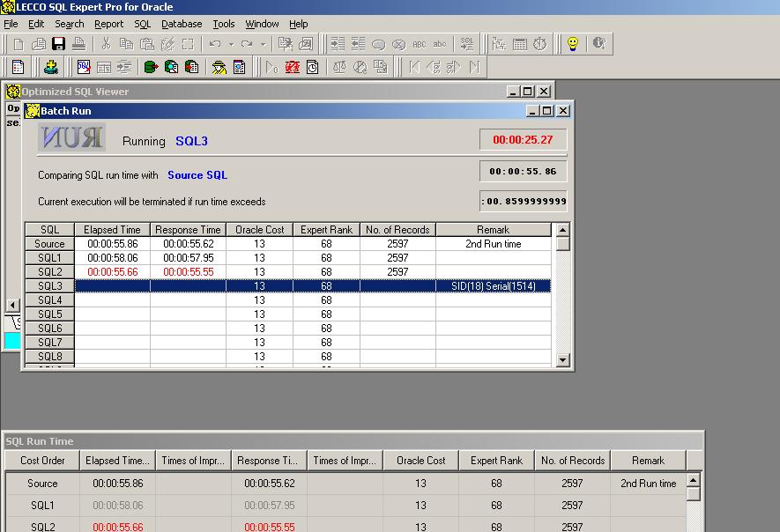
Task: Save with the floppy disk icon
Action: pos(59,44)
